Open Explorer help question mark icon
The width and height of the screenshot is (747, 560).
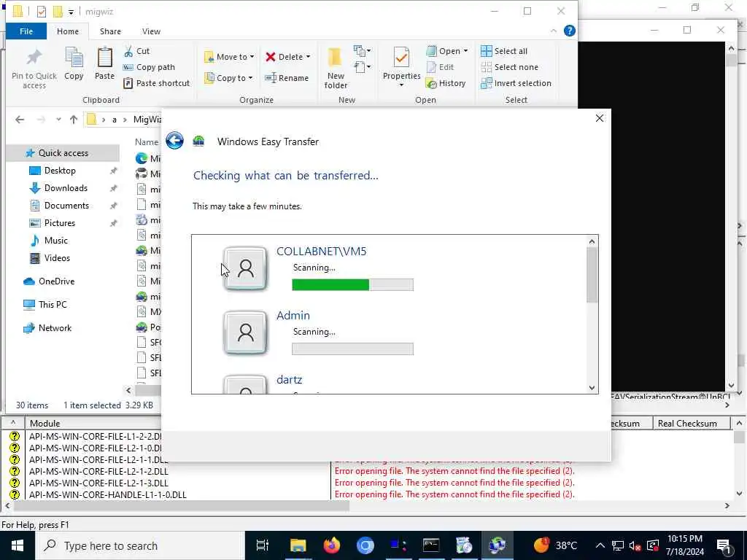pos(569,31)
